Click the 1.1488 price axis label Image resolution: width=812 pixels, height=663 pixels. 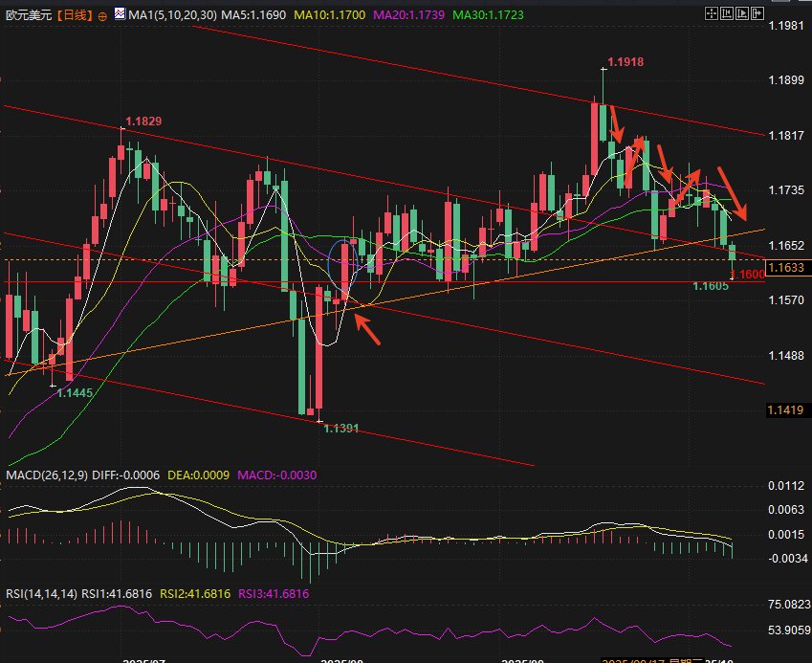point(786,355)
